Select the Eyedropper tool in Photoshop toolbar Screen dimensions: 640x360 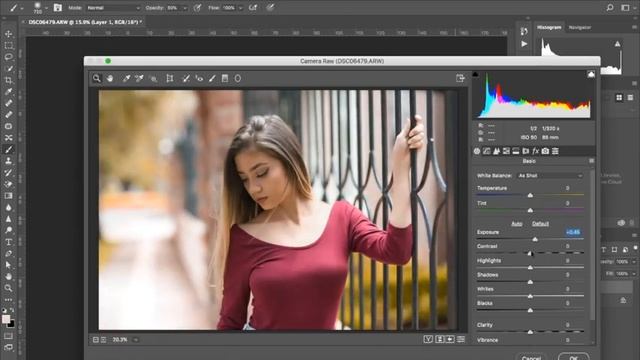[8, 91]
